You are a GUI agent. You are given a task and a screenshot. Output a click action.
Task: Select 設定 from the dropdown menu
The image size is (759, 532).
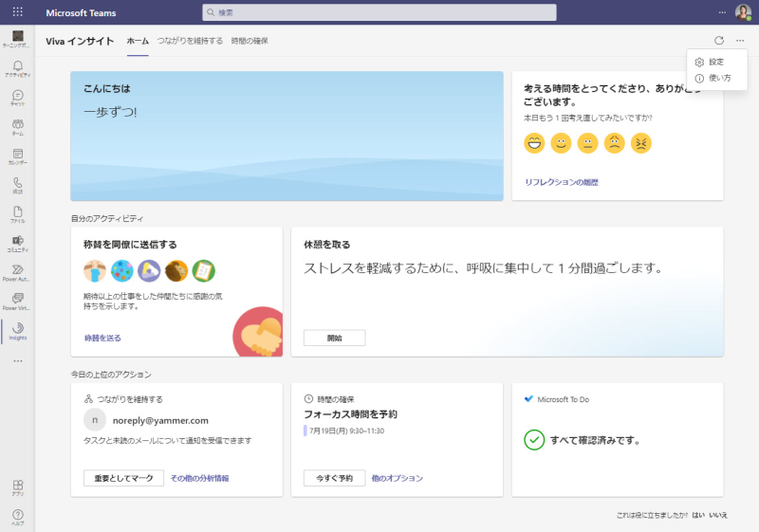tap(716, 62)
